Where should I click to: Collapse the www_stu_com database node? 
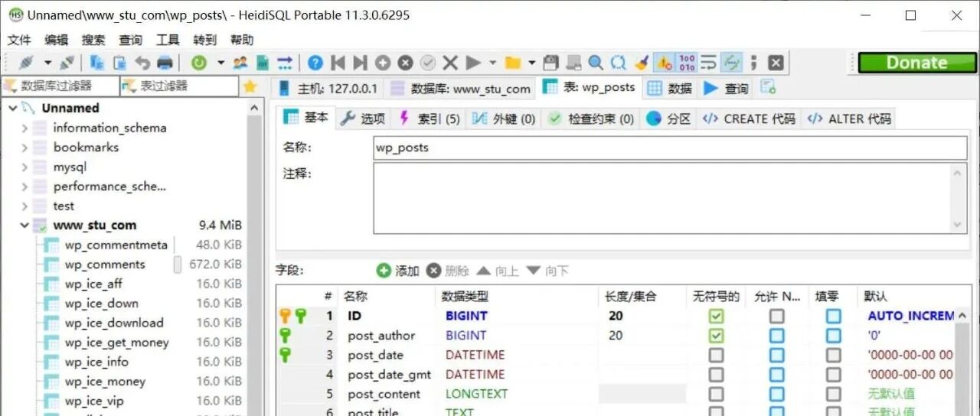(x=24, y=226)
